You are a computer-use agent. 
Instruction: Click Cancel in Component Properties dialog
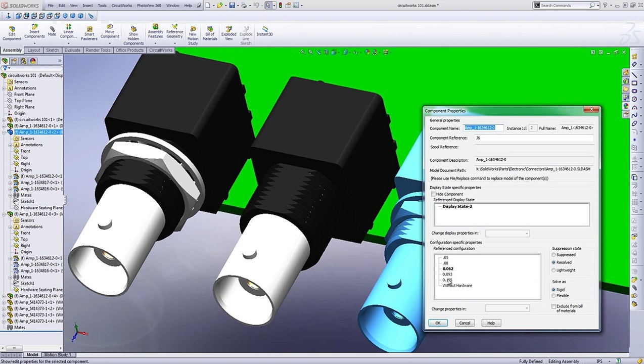point(465,323)
